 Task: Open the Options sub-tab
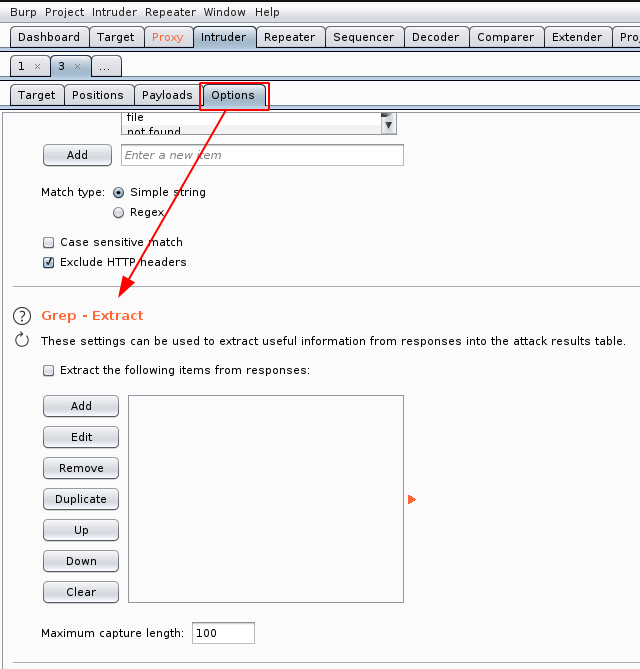pyautogui.click(x=233, y=95)
